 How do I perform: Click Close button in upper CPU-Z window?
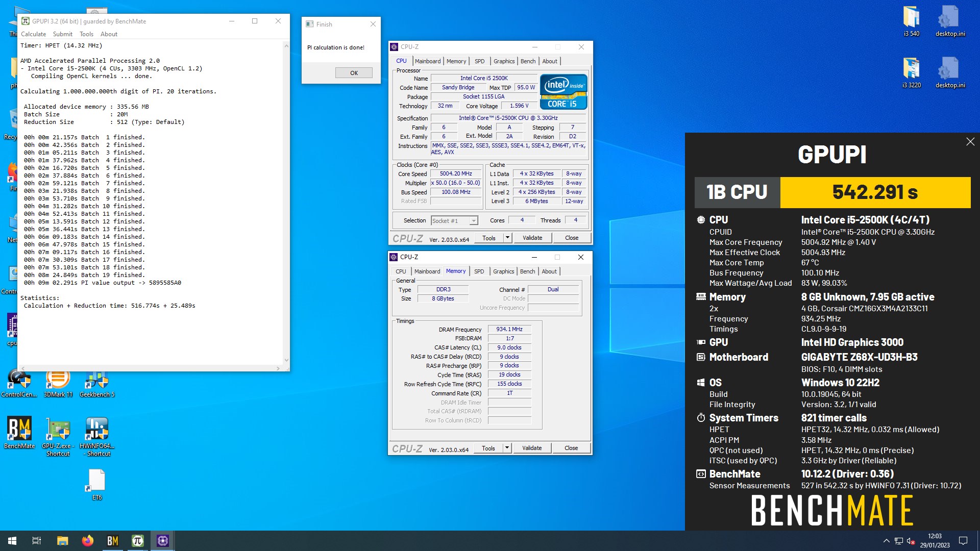[x=572, y=238]
